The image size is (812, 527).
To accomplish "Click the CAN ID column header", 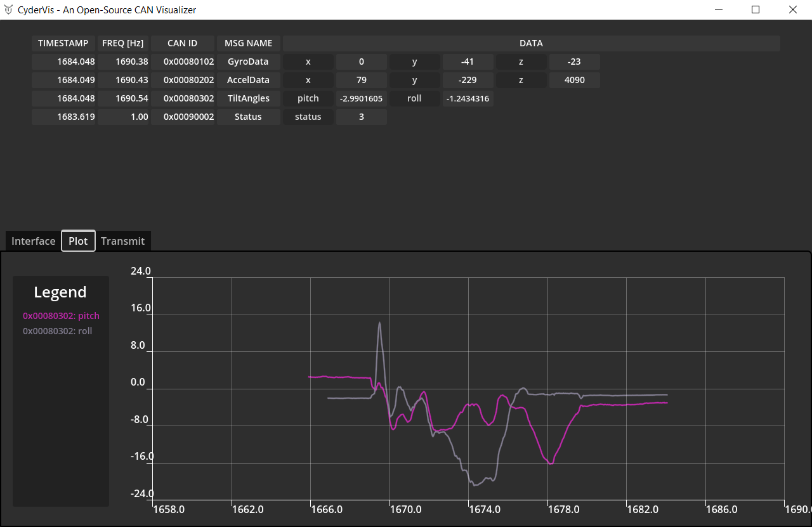I will (182, 43).
